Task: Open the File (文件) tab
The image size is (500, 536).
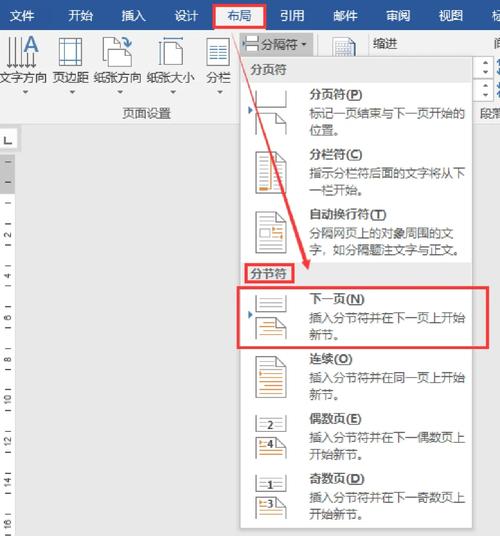Action: pos(22,16)
